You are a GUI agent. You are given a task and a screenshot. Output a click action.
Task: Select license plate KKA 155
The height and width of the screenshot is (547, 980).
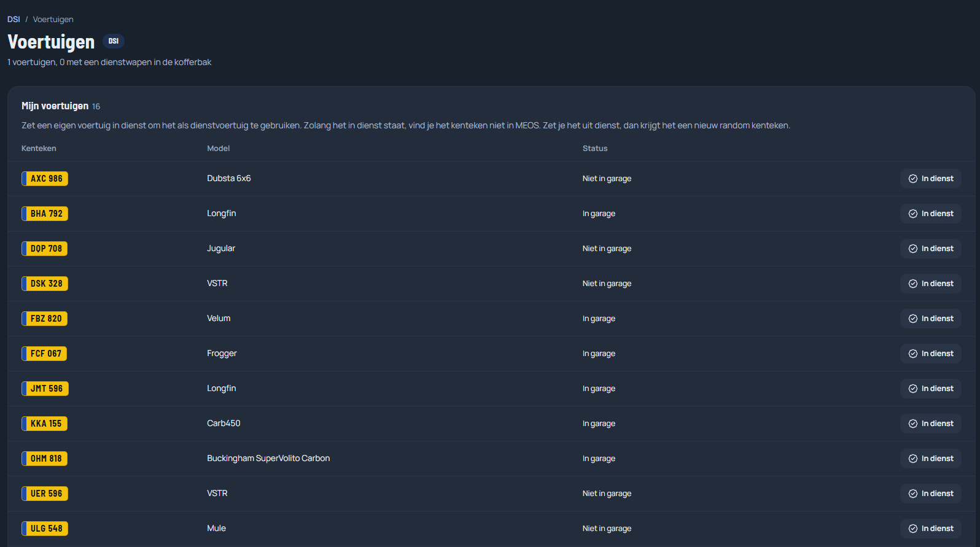tap(44, 424)
